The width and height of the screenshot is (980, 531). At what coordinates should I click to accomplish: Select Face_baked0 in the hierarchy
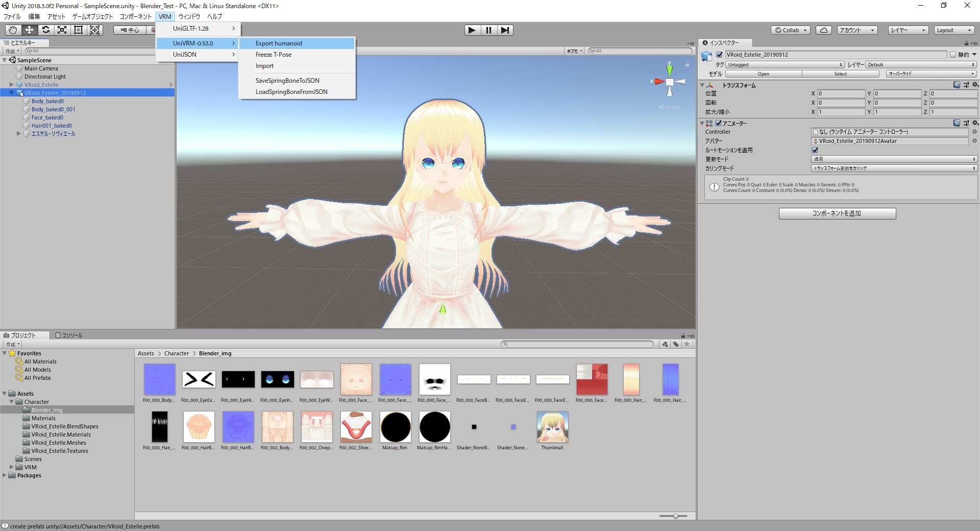47,117
